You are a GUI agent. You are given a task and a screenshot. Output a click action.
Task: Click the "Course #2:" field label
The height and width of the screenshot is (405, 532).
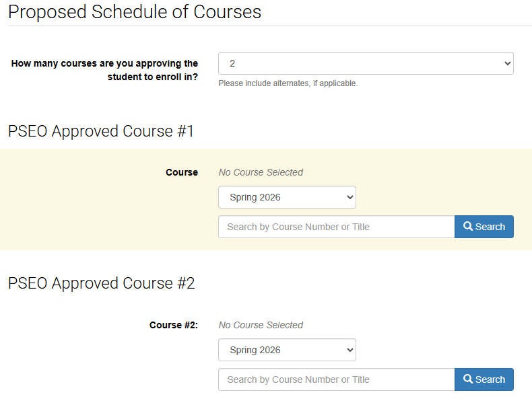(x=174, y=325)
